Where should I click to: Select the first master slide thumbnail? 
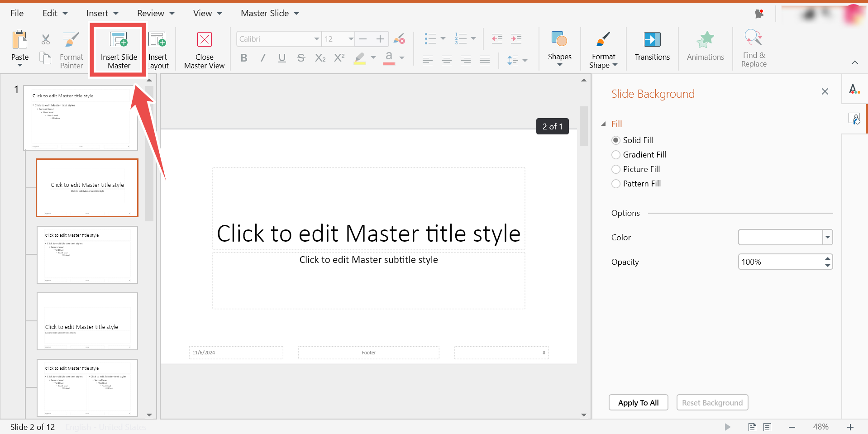81,118
